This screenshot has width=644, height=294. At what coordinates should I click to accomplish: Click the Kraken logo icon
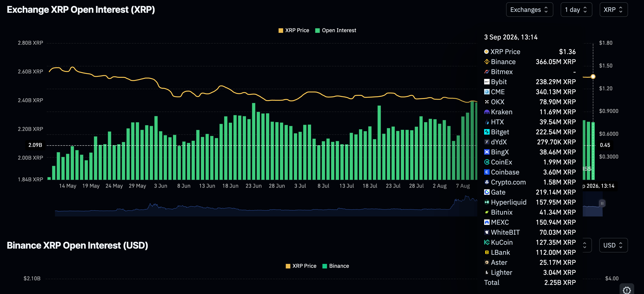tap(486, 112)
